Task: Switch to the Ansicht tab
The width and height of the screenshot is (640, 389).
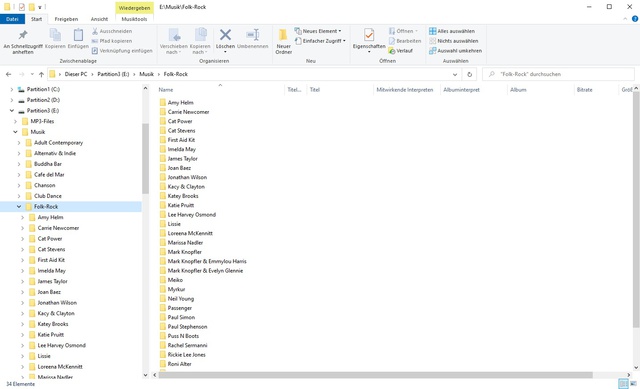Action: (99, 19)
